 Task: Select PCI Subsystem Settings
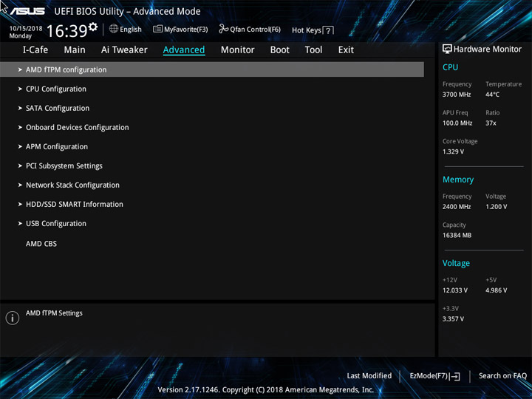click(x=64, y=166)
